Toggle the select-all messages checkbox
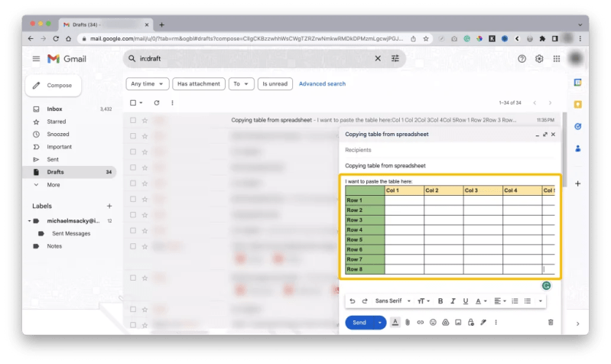This screenshot has width=611, height=364. 133,103
